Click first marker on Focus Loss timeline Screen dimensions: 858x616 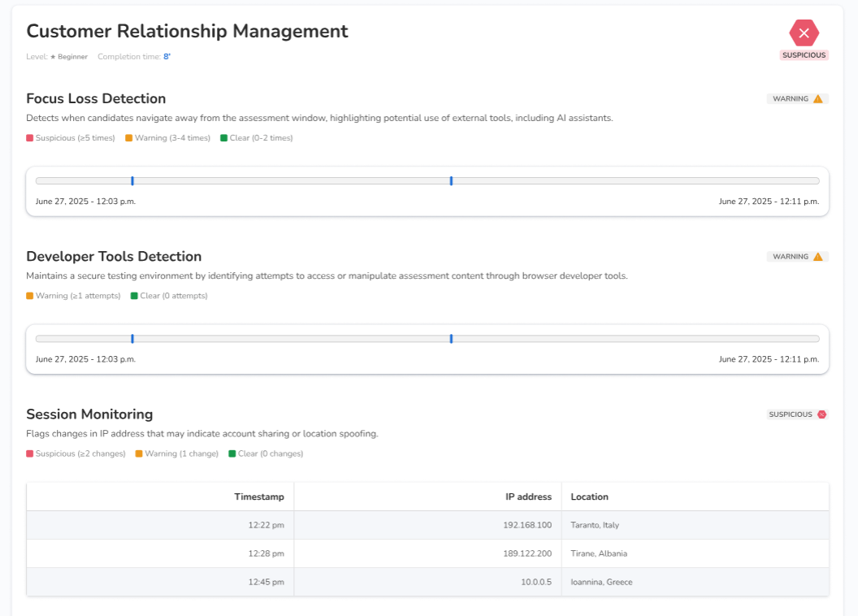(132, 180)
